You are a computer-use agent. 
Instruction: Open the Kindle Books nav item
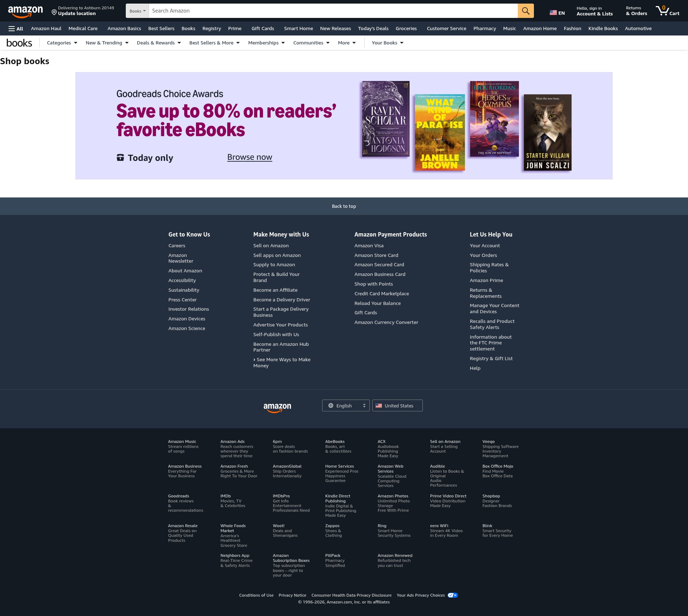click(603, 28)
